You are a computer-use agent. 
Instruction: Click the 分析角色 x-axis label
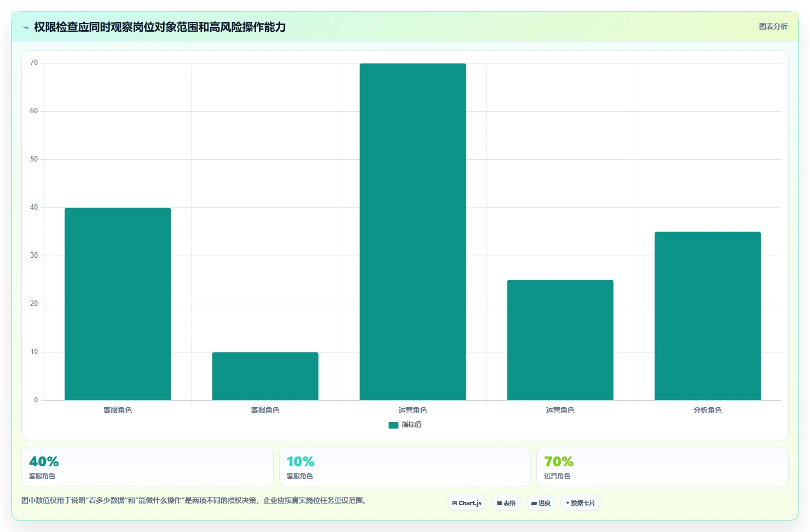tap(708, 410)
